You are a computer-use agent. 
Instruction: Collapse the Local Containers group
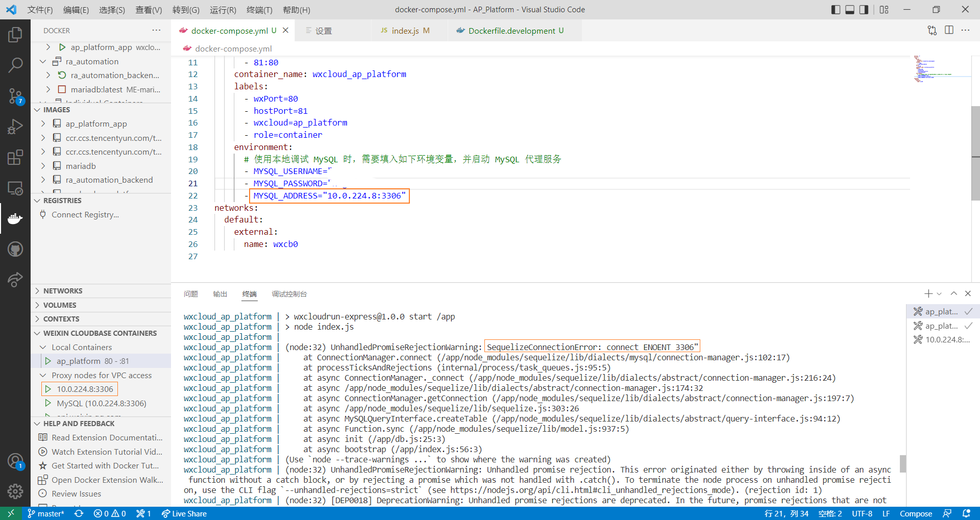click(x=101, y=347)
